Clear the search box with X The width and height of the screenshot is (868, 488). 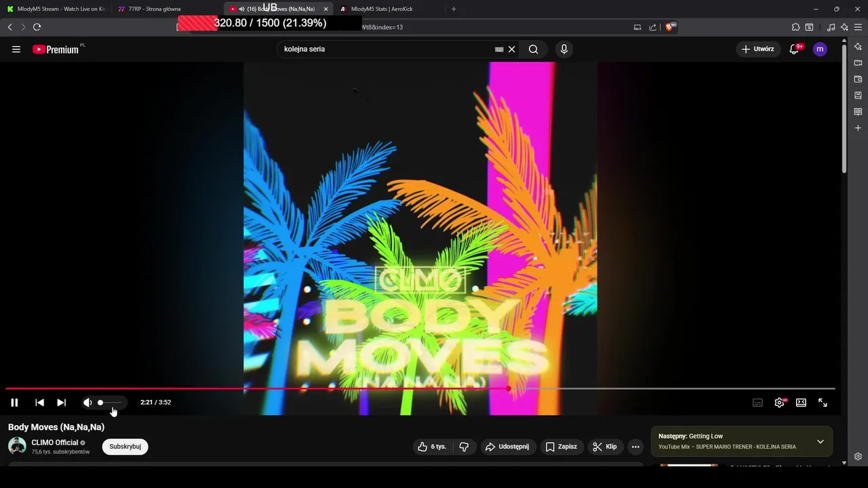512,49
